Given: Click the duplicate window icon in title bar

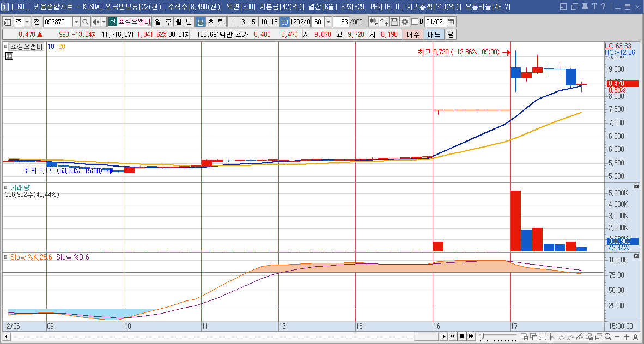Looking at the screenshot, I should [574, 7].
